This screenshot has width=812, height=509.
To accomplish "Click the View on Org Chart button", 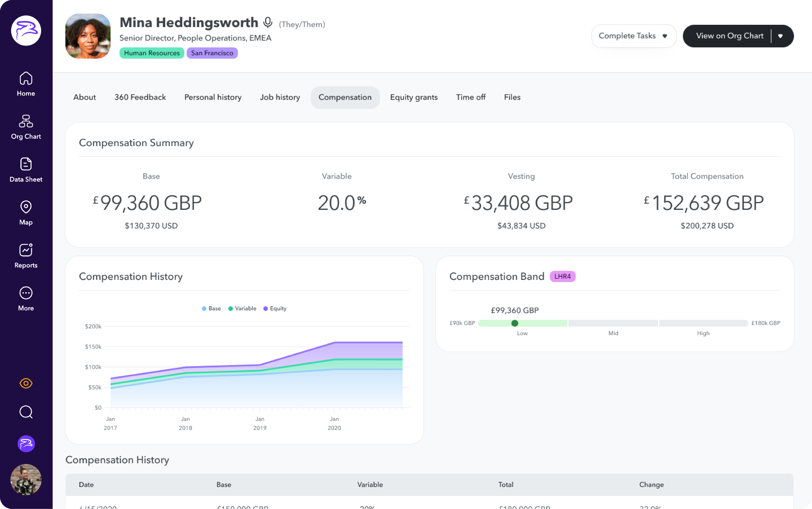I will [729, 36].
